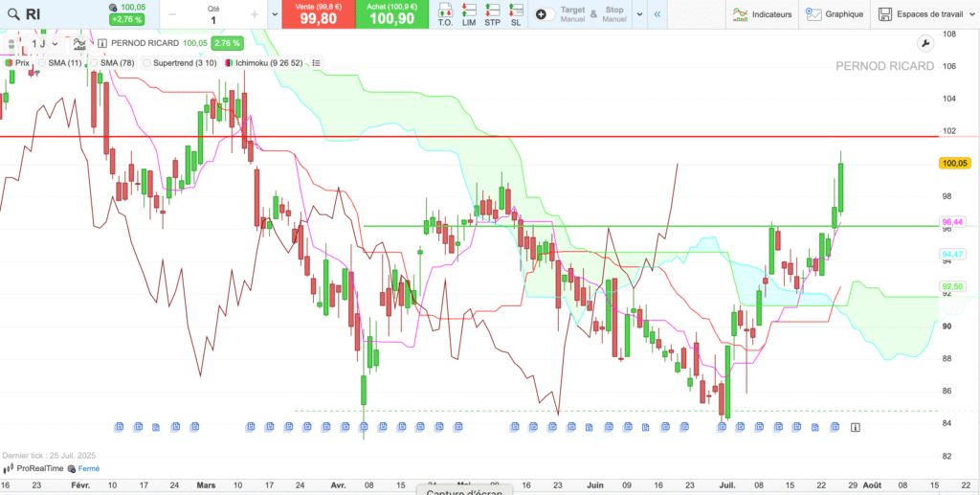Tick the Supertrend (3 10) checkbox
Image resolution: width=980 pixels, height=495 pixels.
point(146,63)
